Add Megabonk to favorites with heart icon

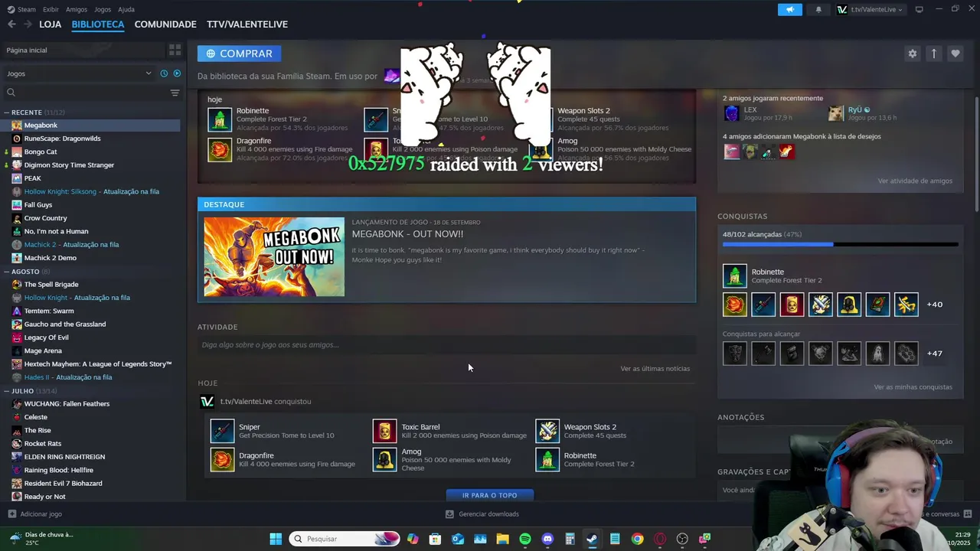(955, 54)
